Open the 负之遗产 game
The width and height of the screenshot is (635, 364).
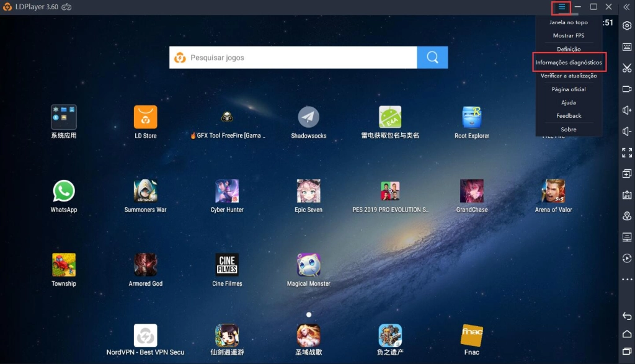pos(390,340)
